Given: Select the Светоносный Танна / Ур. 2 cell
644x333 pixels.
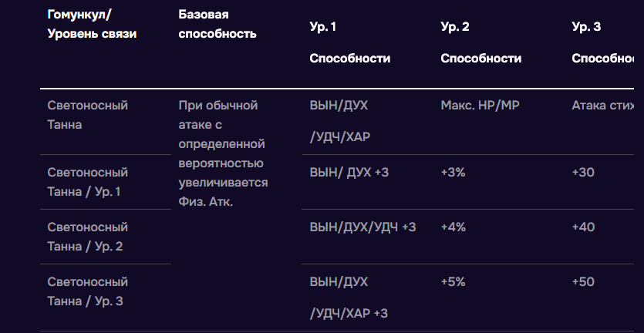Looking at the screenshot, I should pos(87,237).
